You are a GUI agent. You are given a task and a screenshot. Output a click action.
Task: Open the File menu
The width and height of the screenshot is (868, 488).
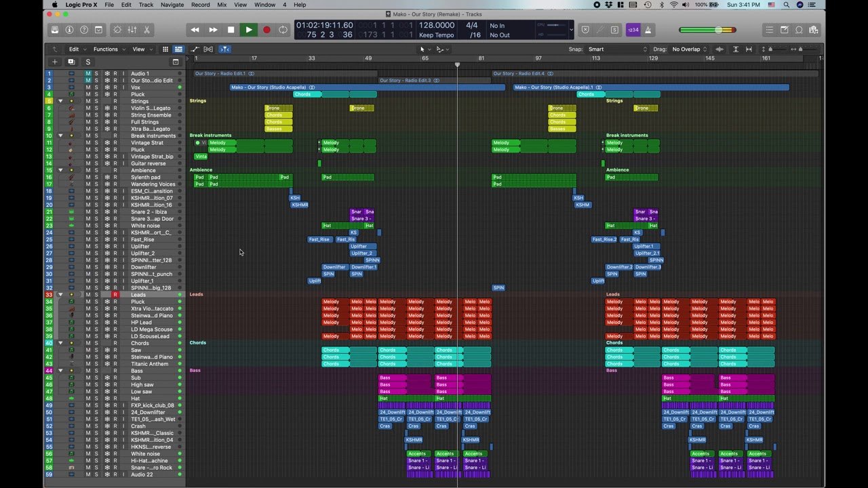(x=108, y=5)
